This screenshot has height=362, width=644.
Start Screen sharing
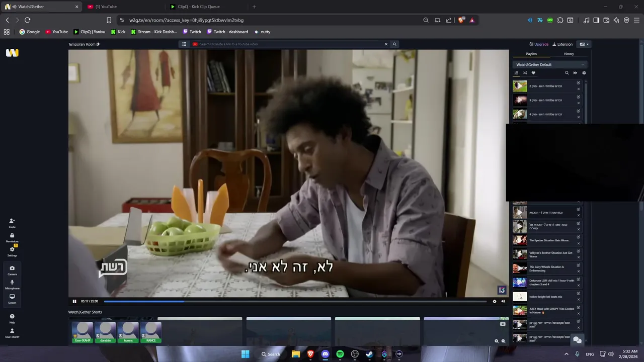12,299
